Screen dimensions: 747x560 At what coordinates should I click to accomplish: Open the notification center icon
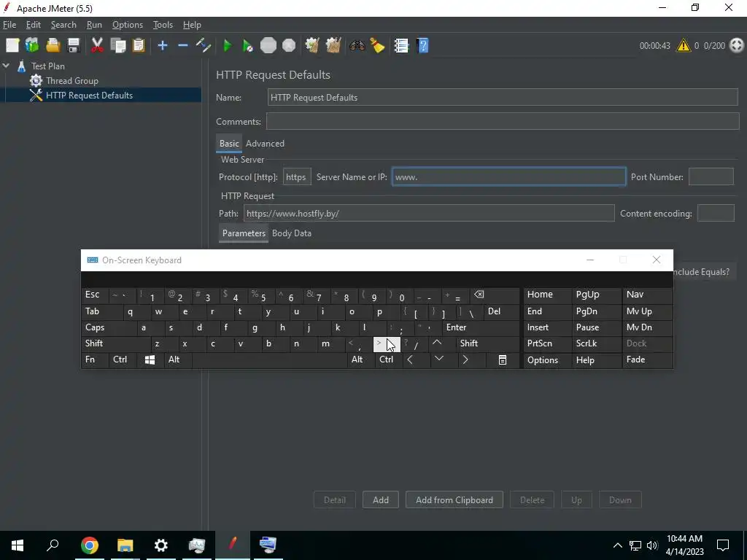coord(723,545)
